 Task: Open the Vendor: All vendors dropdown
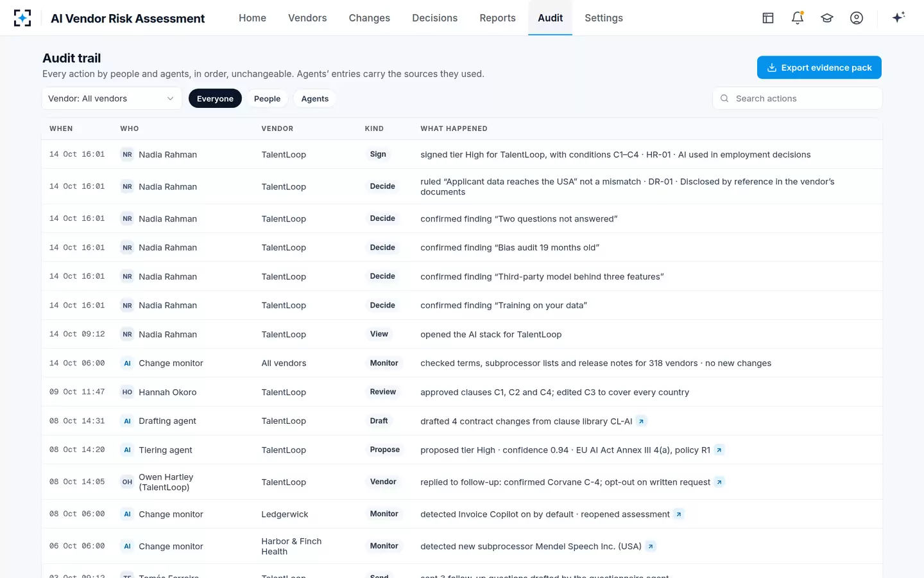coord(112,98)
